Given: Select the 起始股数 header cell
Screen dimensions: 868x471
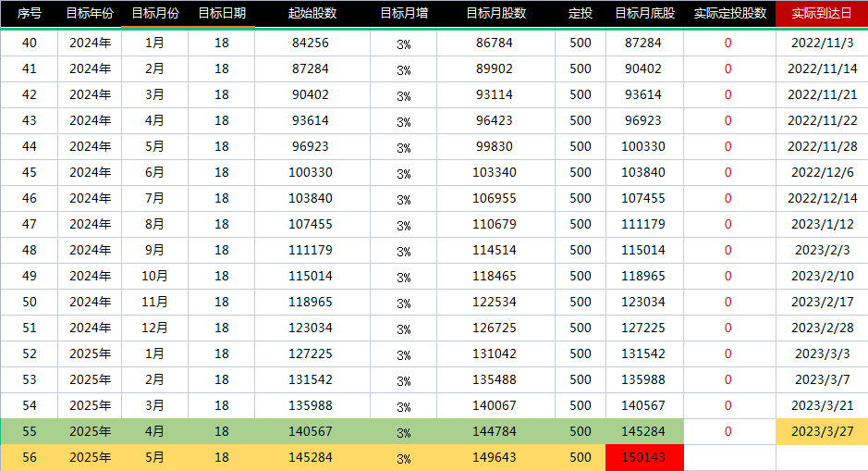Looking at the screenshot, I should click(312, 13).
